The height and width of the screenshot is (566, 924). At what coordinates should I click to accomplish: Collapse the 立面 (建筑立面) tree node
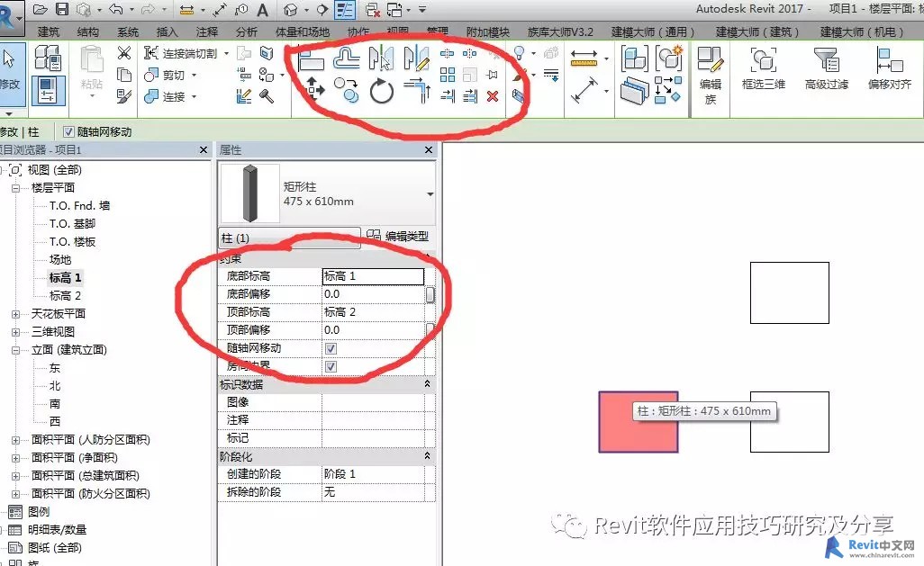coord(16,350)
